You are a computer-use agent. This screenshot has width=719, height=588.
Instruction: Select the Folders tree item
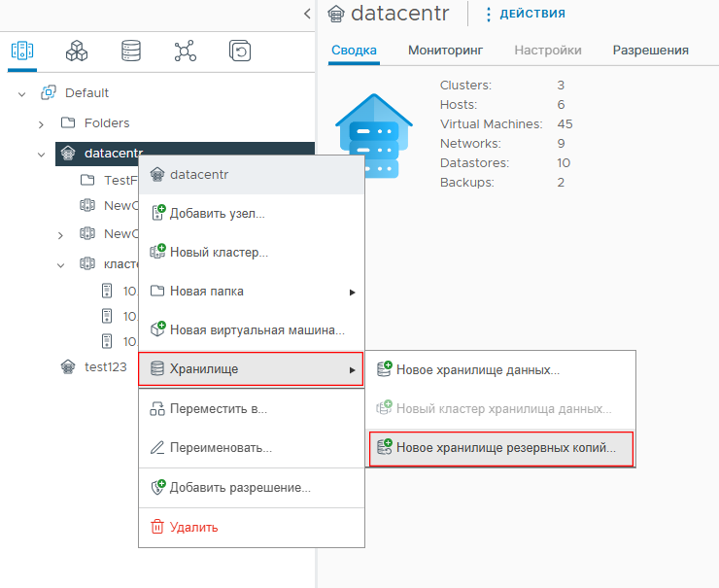click(107, 122)
